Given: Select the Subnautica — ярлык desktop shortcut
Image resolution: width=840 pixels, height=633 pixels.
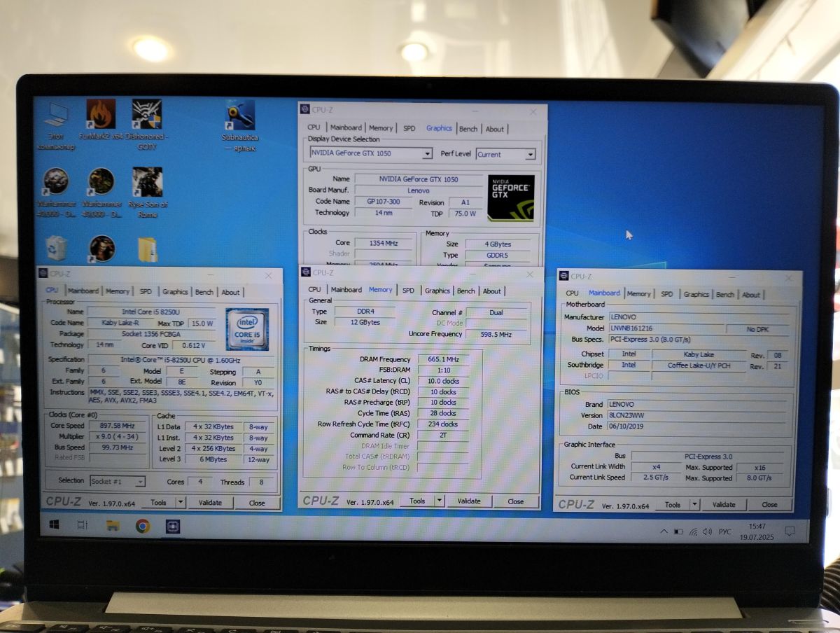Looking at the screenshot, I should pyautogui.click(x=240, y=126).
